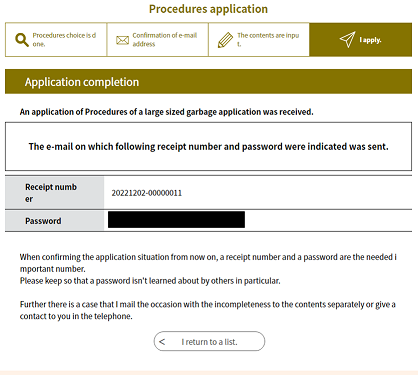Click the 'Receipt number' label cell
Image resolution: width=418 pixels, height=375 pixels.
tap(55, 193)
